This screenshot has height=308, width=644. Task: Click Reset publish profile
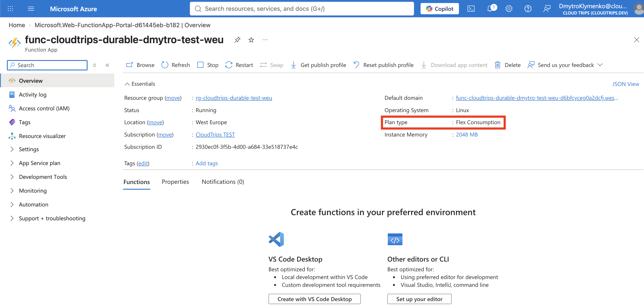pyautogui.click(x=383, y=65)
